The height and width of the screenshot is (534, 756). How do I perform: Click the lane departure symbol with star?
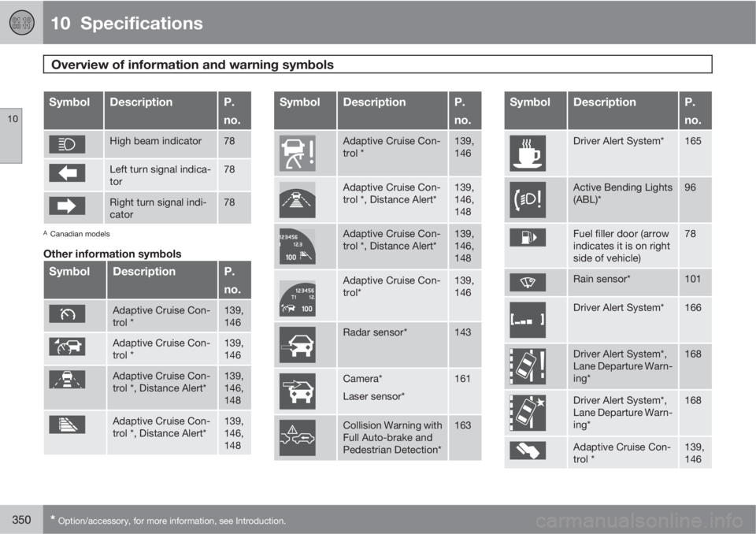point(528,413)
